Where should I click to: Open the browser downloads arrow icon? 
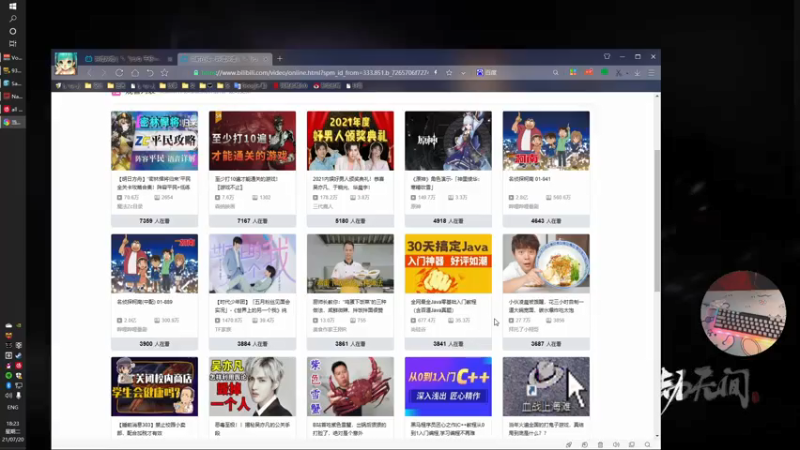pyautogui.click(x=637, y=73)
